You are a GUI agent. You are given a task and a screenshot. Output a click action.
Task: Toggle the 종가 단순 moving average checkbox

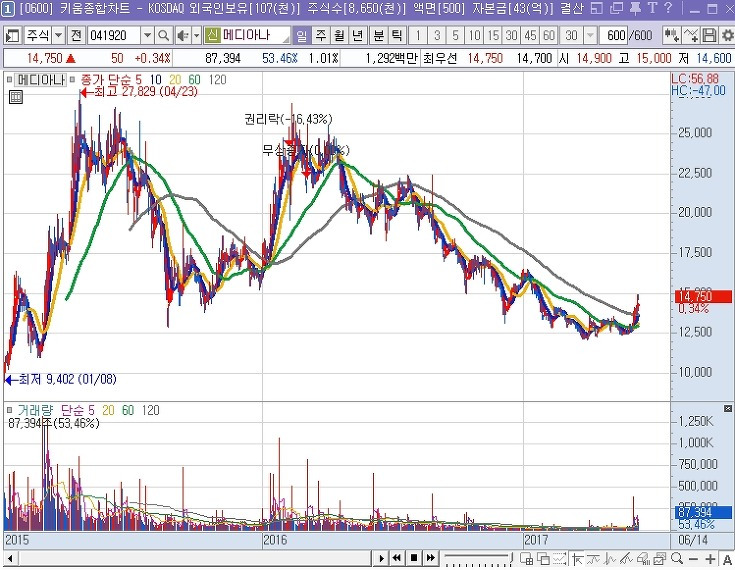[x=72, y=80]
